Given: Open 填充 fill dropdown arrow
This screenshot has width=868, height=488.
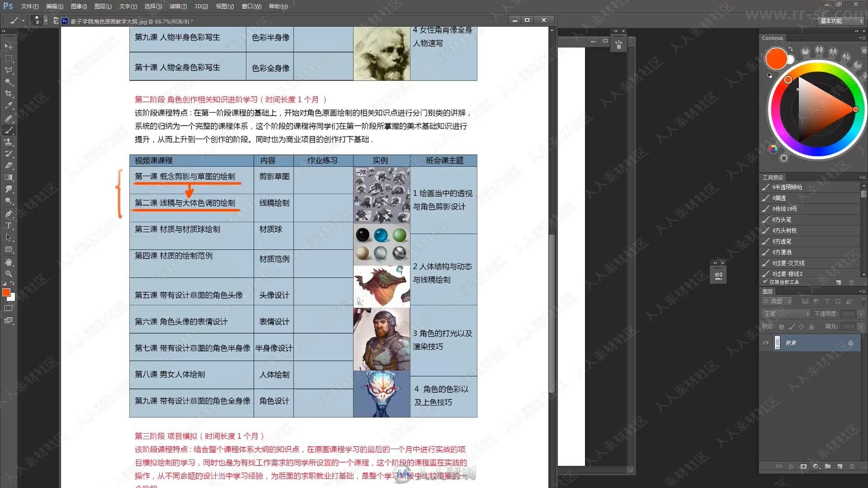Looking at the screenshot, I should coord(861,326).
